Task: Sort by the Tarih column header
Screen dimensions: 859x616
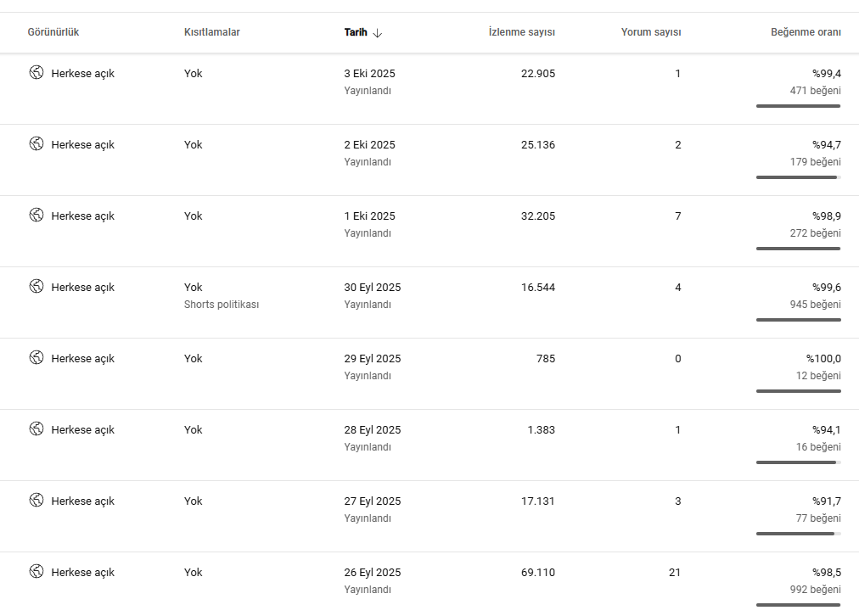Action: pos(356,32)
